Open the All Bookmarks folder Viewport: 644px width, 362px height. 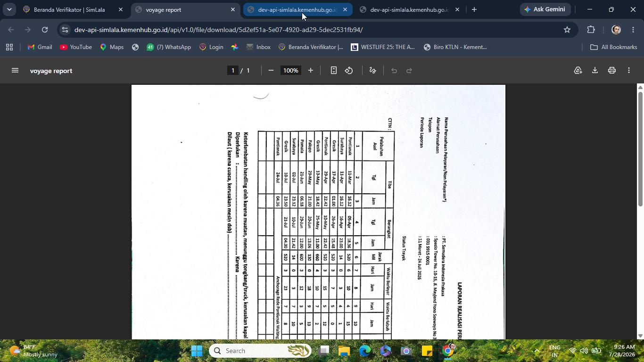[x=614, y=47]
